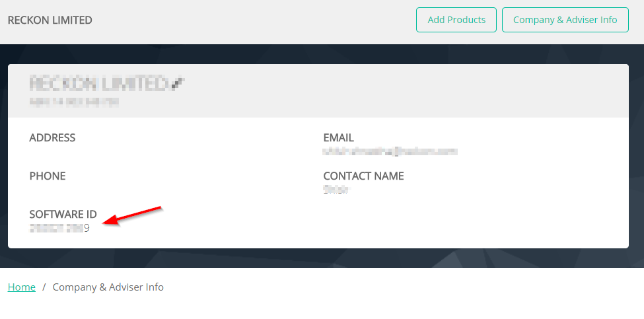Click RECKON LIMITED title in top header
Viewport: 644px width, 319px height.
click(50, 20)
